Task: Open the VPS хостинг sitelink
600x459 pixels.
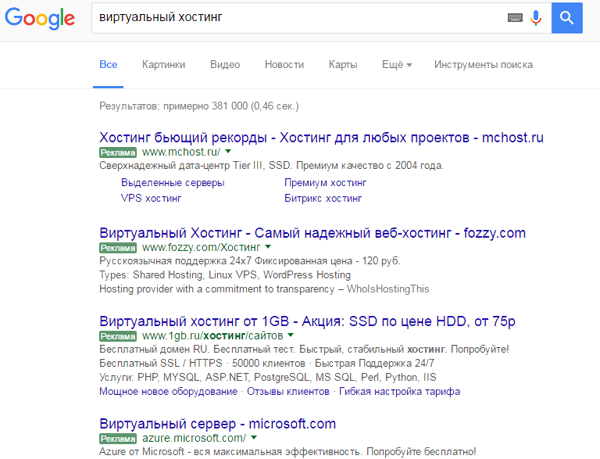Action: (x=151, y=198)
